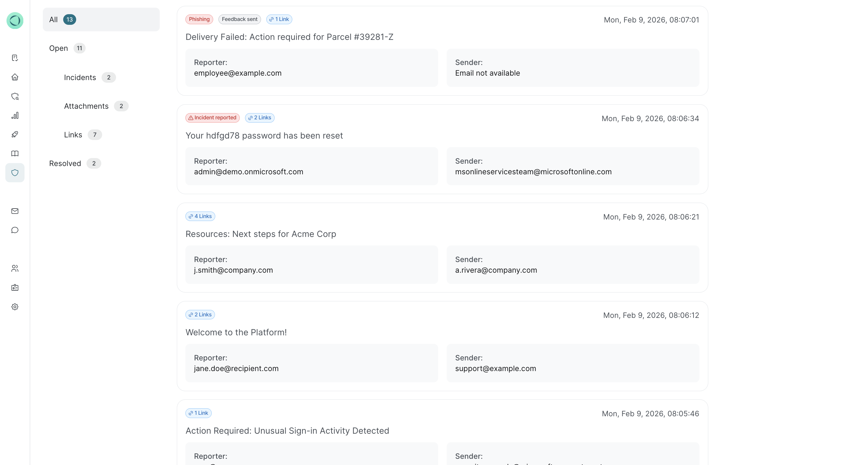Click sender 'Email not available'
This screenshot has width=868, height=465.
[487, 73]
